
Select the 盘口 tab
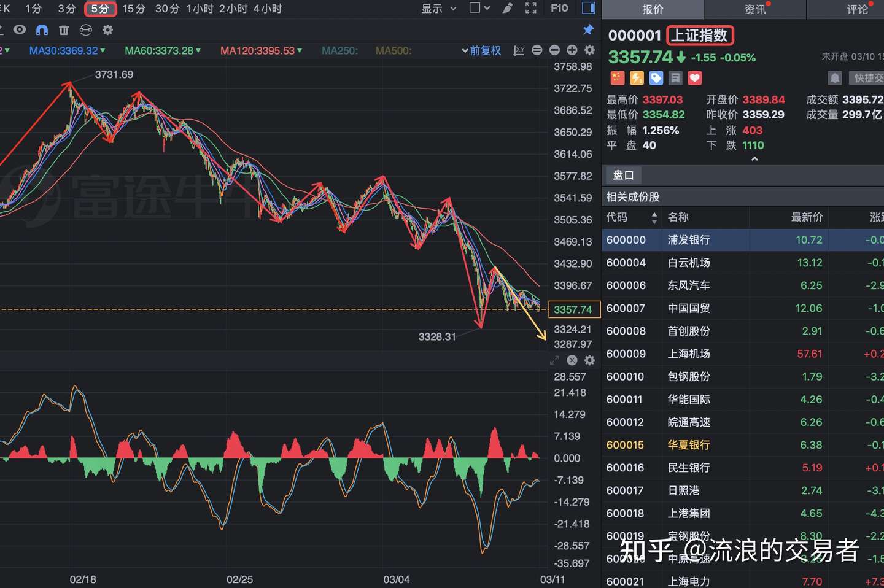coord(623,176)
